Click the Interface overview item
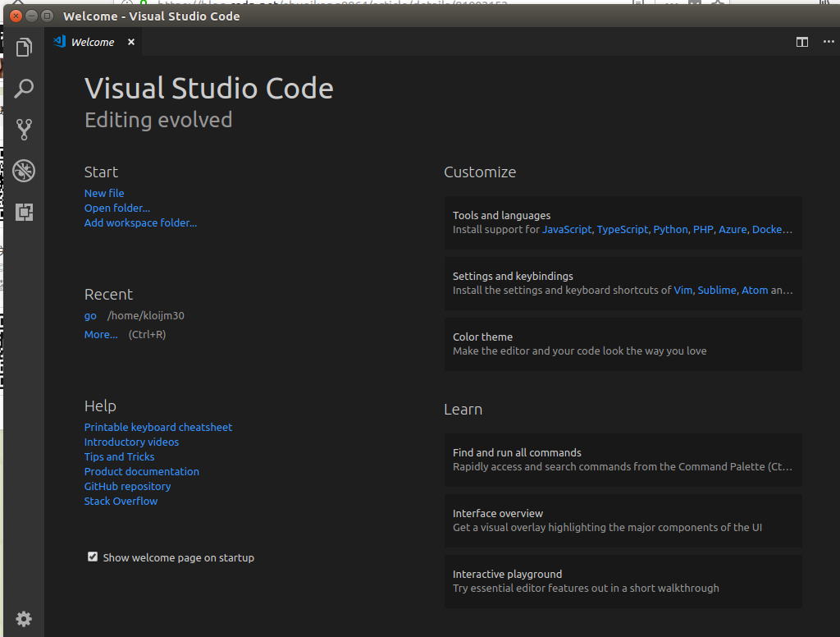840x637 pixels. (623, 520)
